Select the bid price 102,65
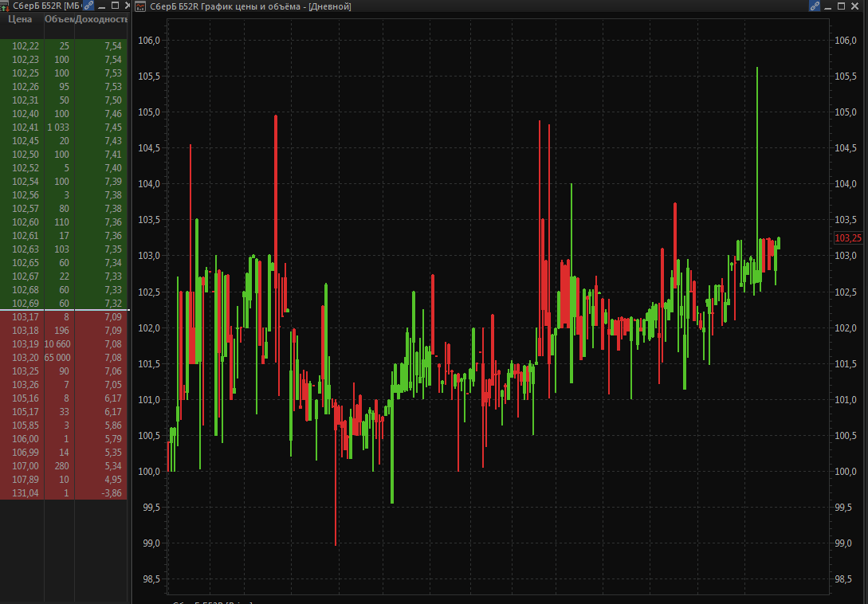The height and width of the screenshot is (604, 868). (x=26, y=263)
